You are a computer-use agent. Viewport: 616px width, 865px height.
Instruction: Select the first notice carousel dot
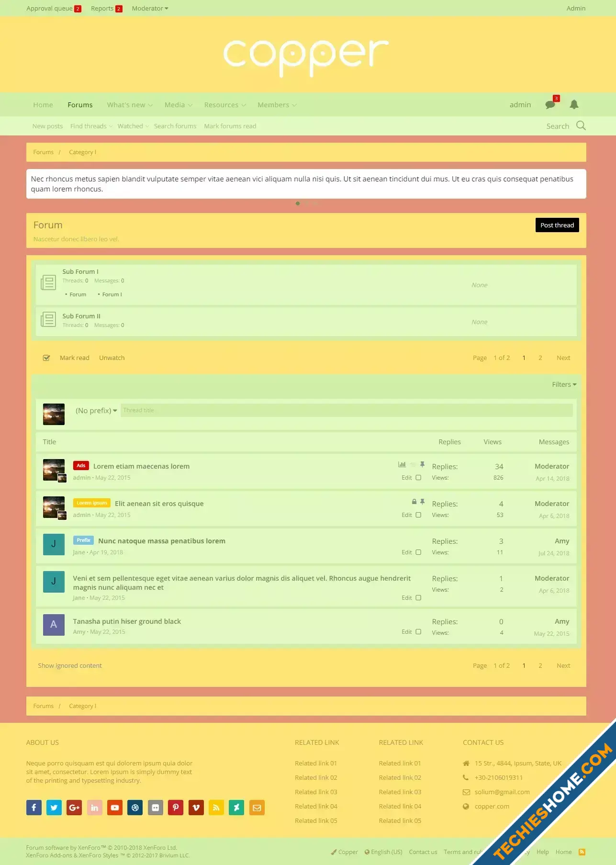(x=298, y=203)
